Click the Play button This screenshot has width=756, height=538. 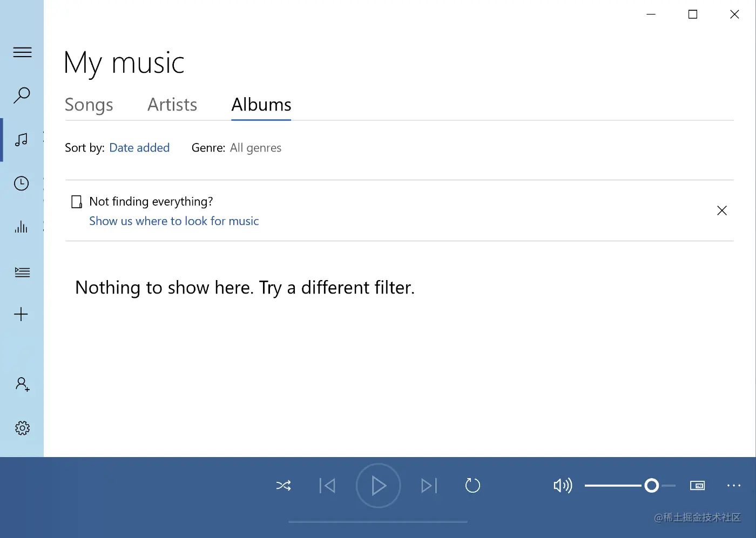tap(378, 486)
